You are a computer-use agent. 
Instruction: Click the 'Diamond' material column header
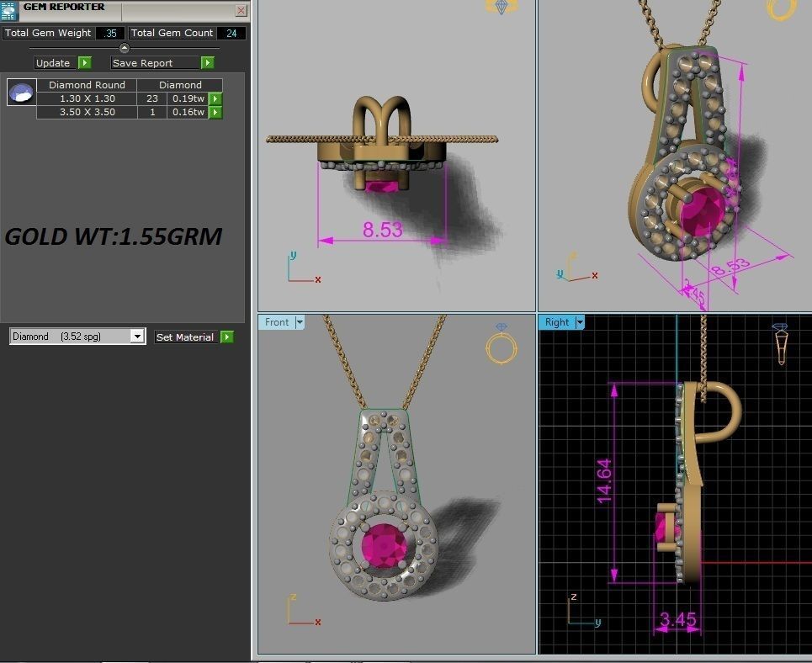180,85
